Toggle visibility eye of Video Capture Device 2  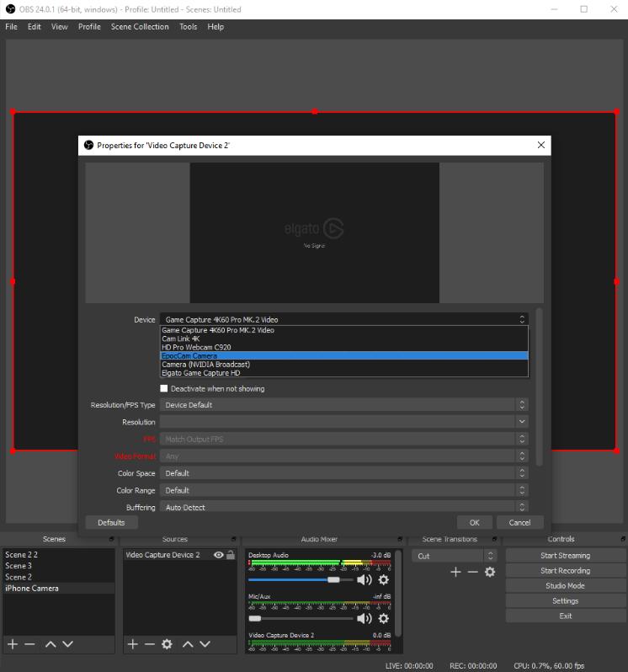coord(219,555)
